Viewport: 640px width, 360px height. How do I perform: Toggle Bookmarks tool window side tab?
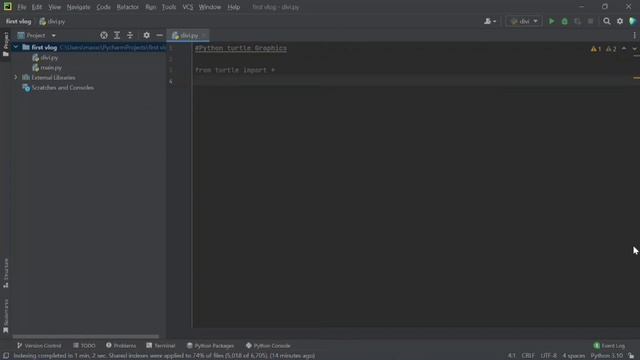[x=5, y=316]
